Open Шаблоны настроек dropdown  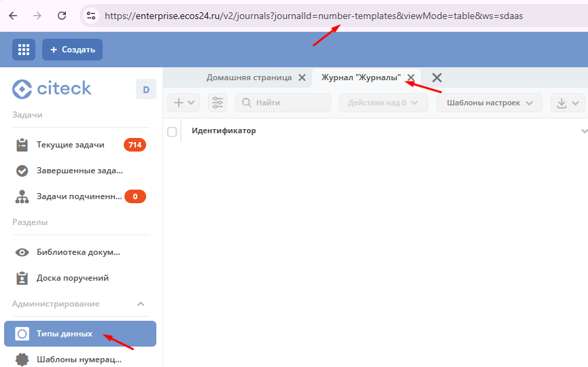(489, 103)
